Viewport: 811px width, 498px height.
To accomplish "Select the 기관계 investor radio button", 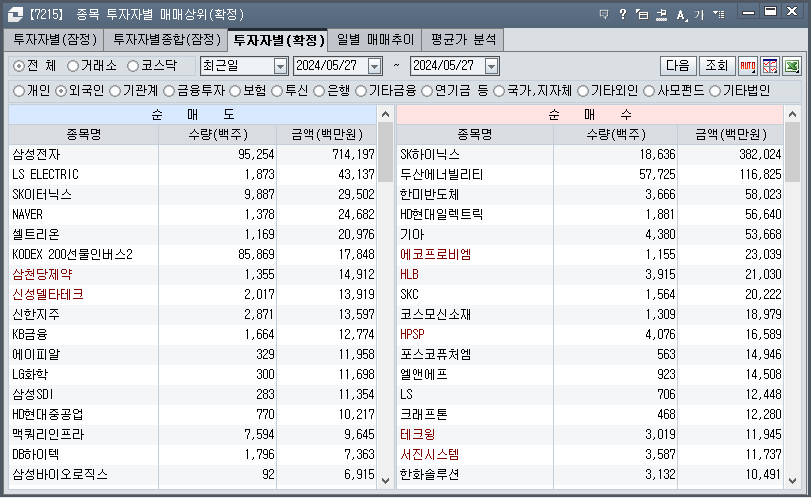I will (115, 91).
